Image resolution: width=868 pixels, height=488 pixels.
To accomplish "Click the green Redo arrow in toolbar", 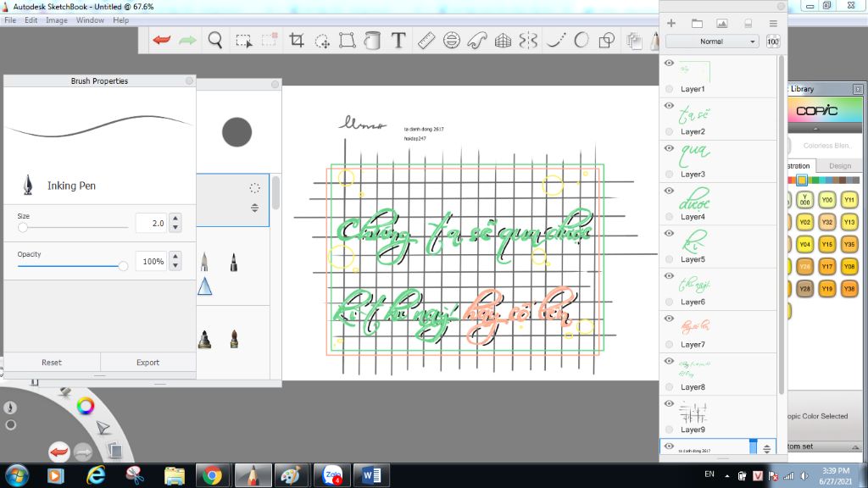I will (x=187, y=40).
